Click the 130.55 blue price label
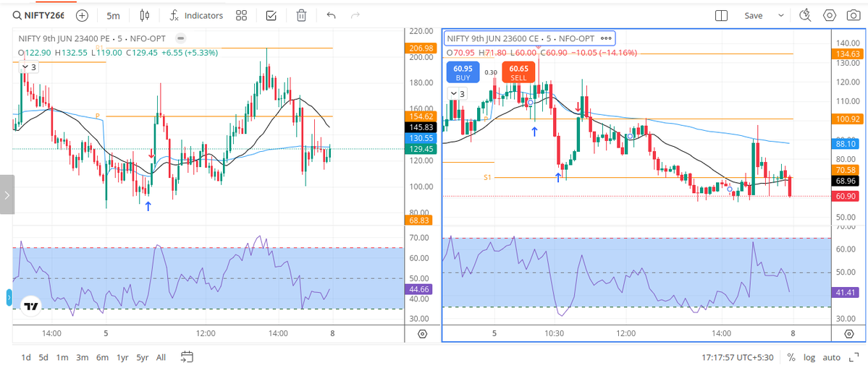Screen dimensions: 868x368 pyautogui.click(x=421, y=137)
